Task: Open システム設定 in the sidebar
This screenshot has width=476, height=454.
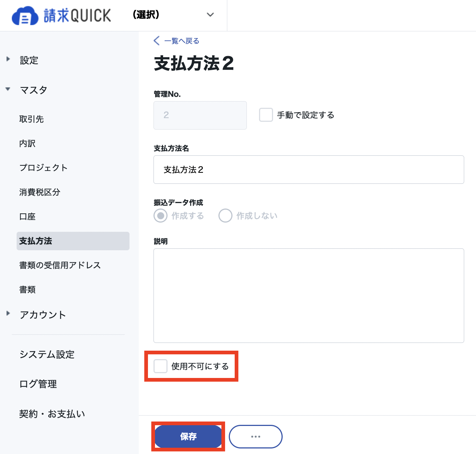Action: click(x=47, y=355)
